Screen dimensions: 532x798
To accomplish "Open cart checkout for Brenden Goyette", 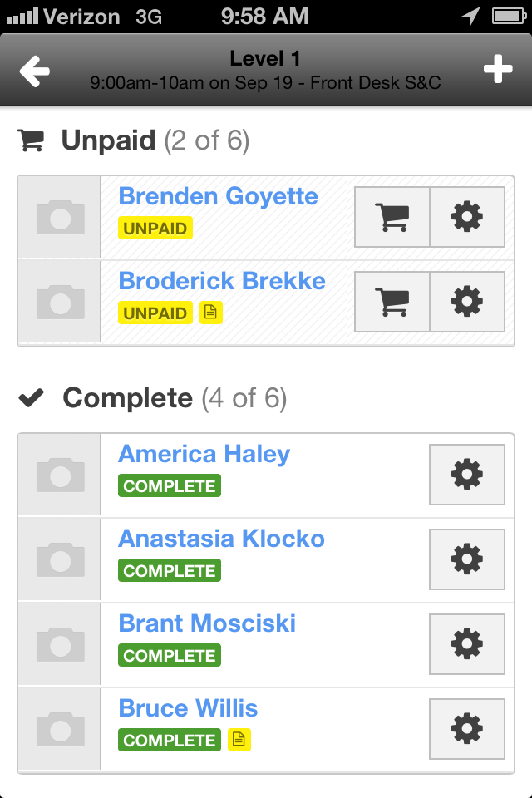I will (x=392, y=217).
